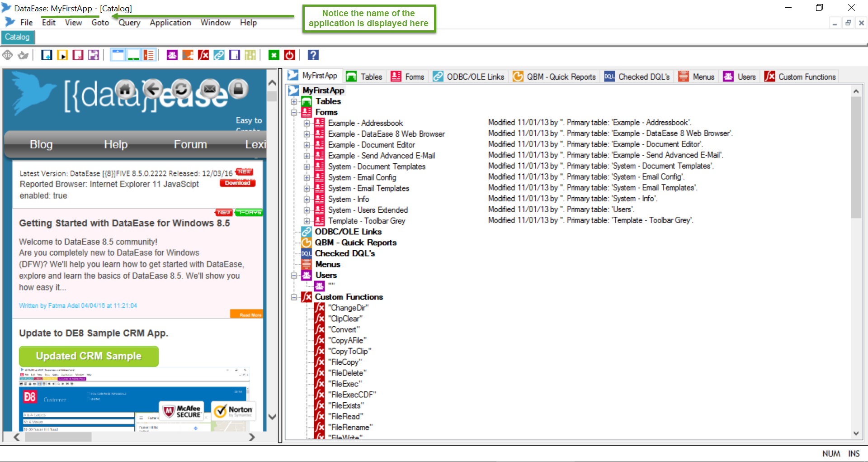Expand the Template - Toolbar Grey node
Viewport: 868px width, 462px height.
[x=307, y=221]
